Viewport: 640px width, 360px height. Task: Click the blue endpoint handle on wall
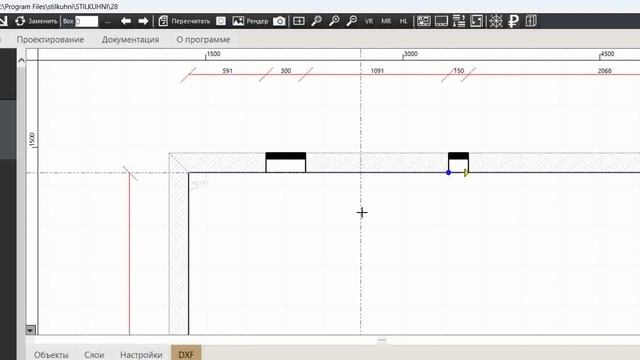pyautogui.click(x=449, y=173)
